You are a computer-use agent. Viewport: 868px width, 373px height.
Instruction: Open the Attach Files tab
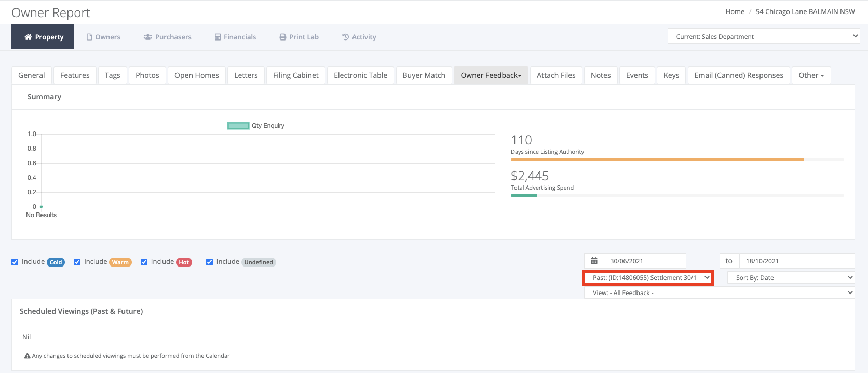coord(556,75)
